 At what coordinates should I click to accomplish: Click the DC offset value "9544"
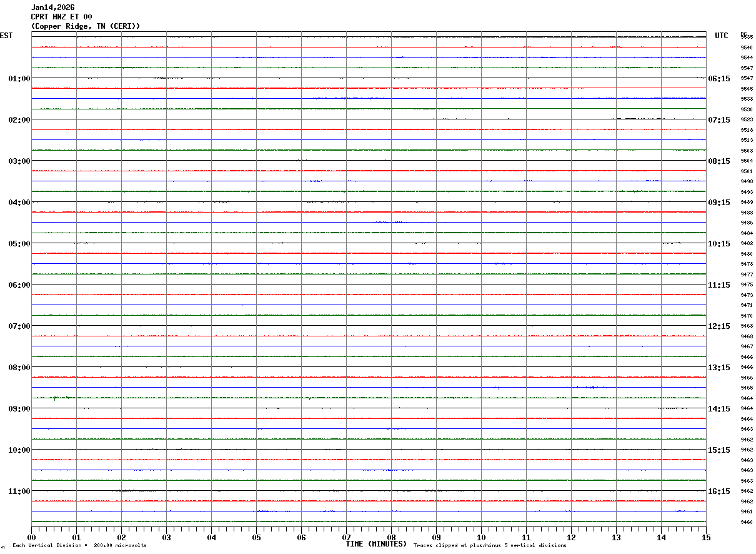tap(747, 58)
